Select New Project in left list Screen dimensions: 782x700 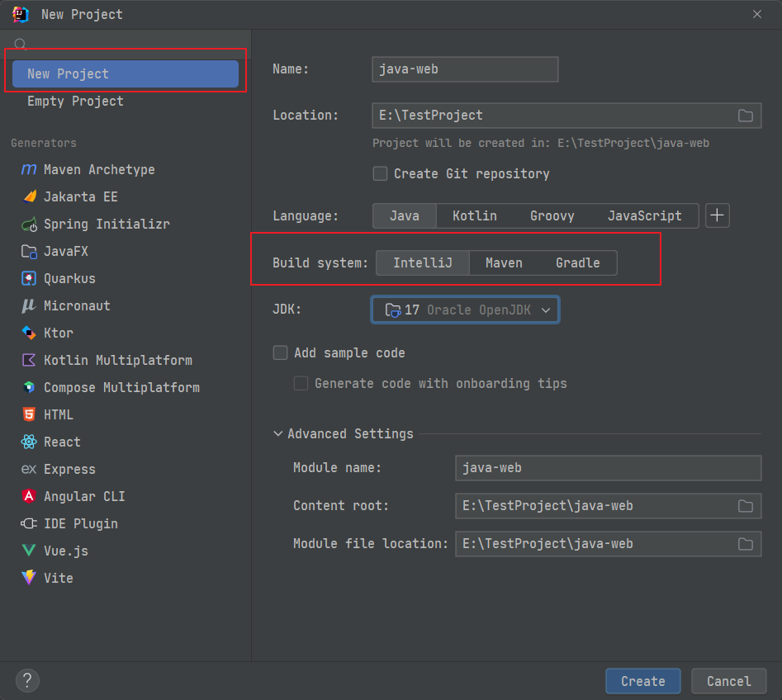(126, 73)
